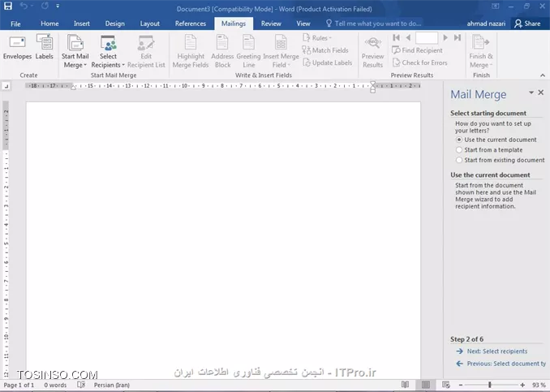550x392 pixels.
Task: Click Check for Errors command
Action: 420,62
